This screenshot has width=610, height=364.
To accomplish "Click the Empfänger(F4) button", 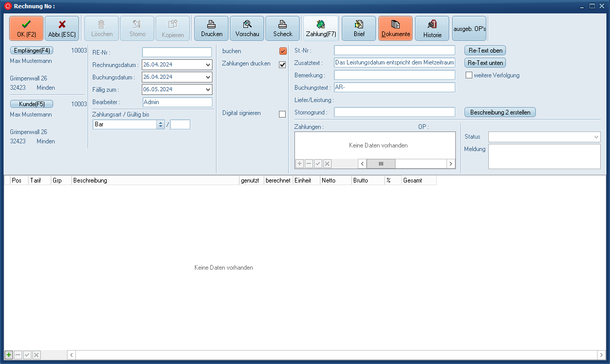I will [x=31, y=51].
